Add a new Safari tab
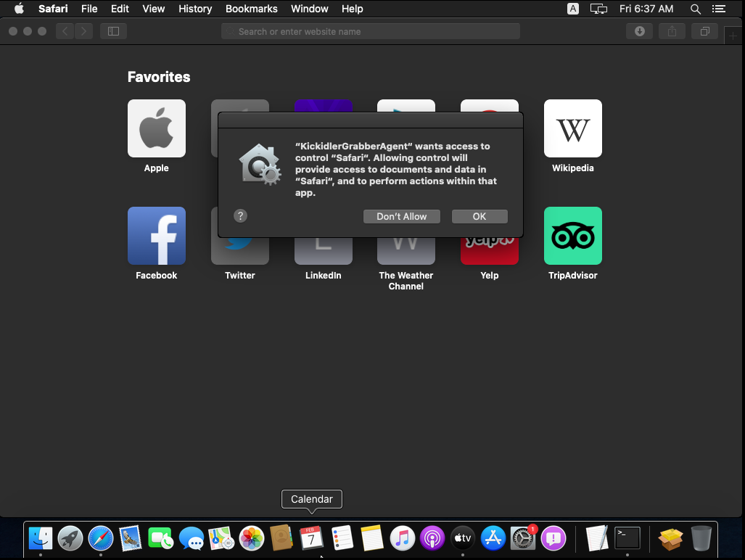The width and height of the screenshot is (745, 560). tap(733, 36)
